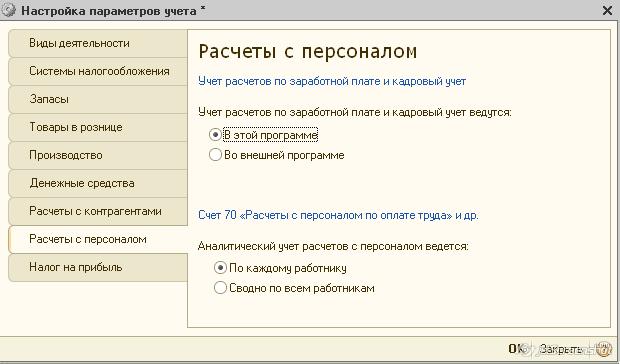Open the Запасы tab
Screen dimensions: 620x364
[x=98, y=99]
